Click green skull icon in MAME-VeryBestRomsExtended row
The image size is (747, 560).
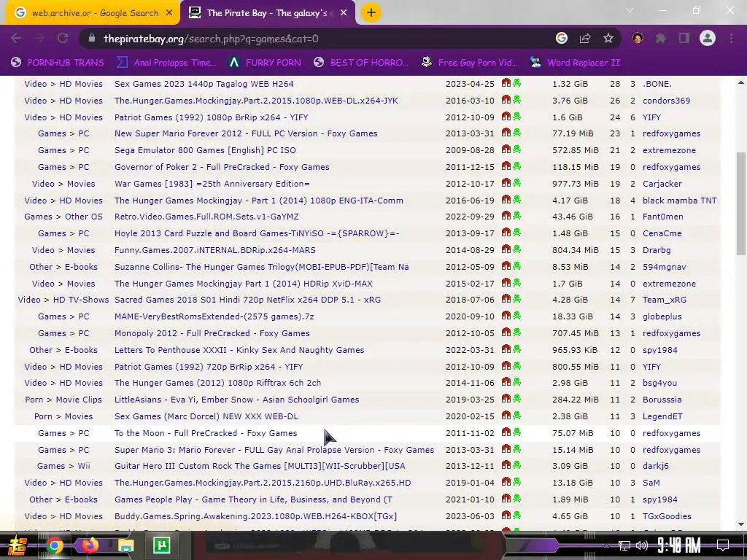[517, 316]
